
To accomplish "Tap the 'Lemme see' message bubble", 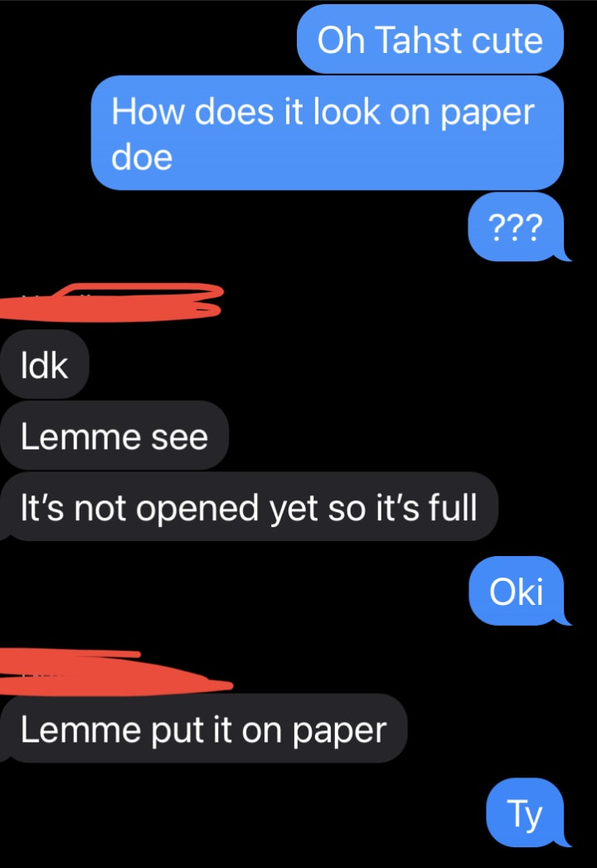I will point(114,436).
